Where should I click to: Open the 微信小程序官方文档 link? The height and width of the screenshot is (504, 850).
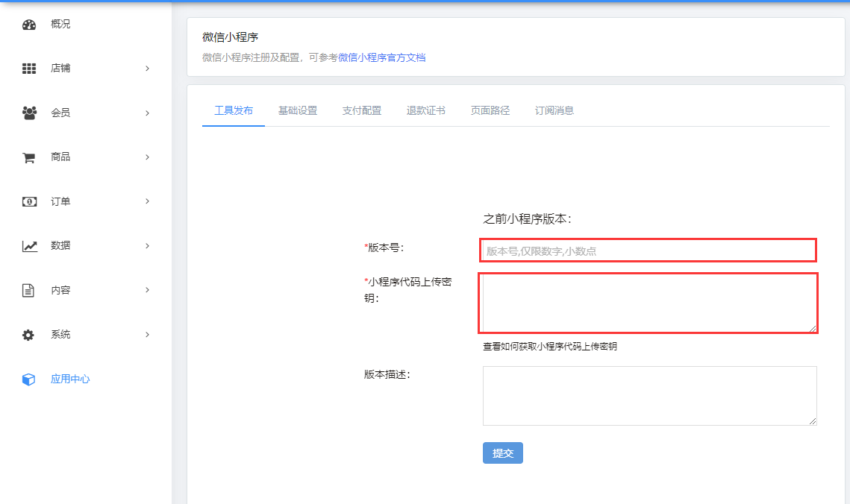tap(381, 57)
